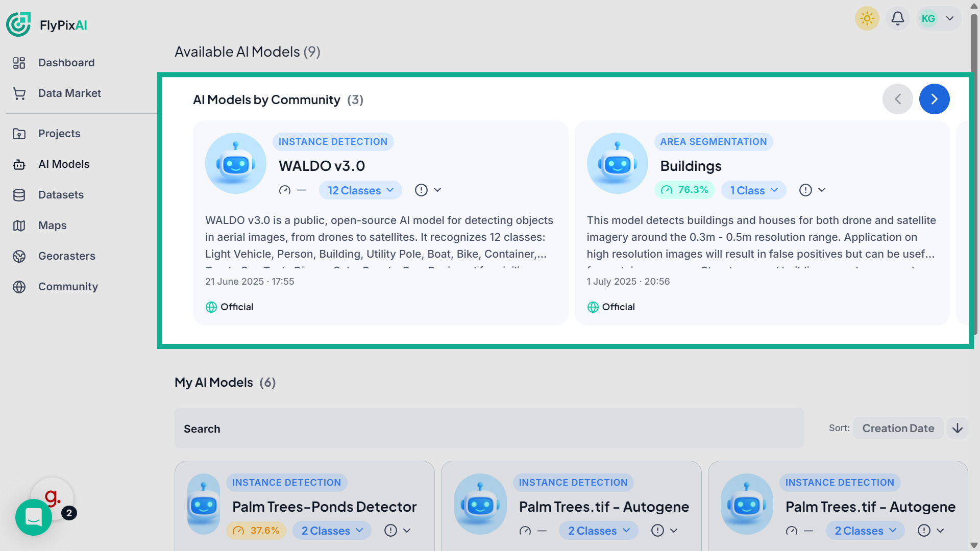Toggle sort direction arrow
The image size is (980, 551).
958,429
